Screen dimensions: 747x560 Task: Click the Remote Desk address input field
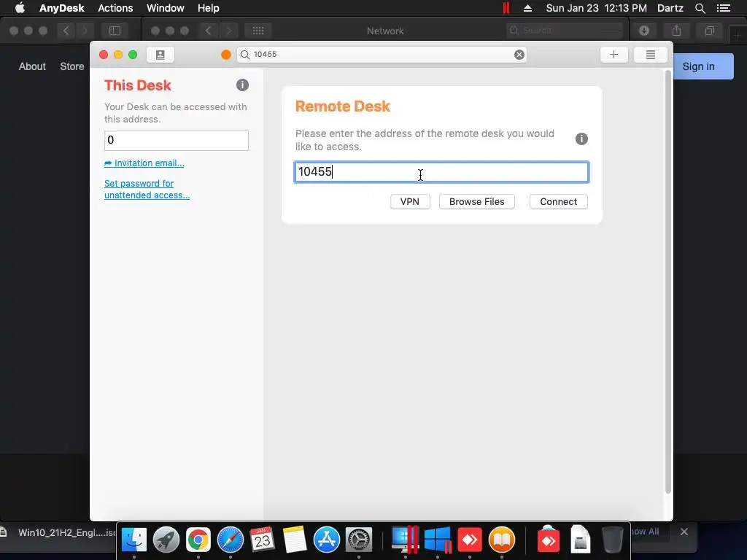pyautogui.click(x=441, y=172)
